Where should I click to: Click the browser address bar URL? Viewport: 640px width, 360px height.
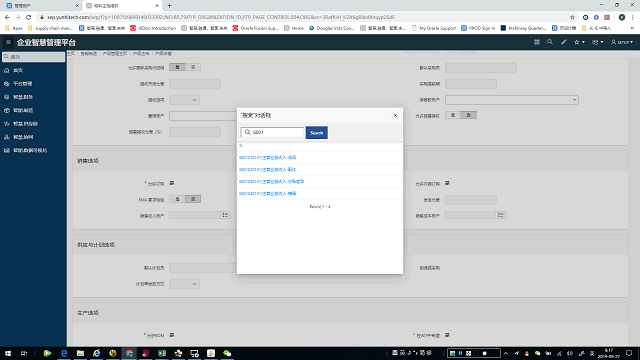[220, 17]
